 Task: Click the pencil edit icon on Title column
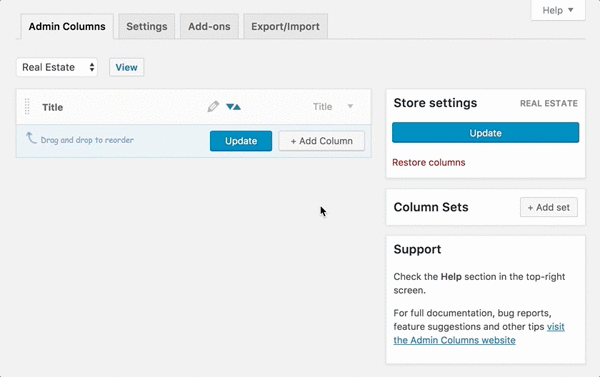(x=213, y=106)
